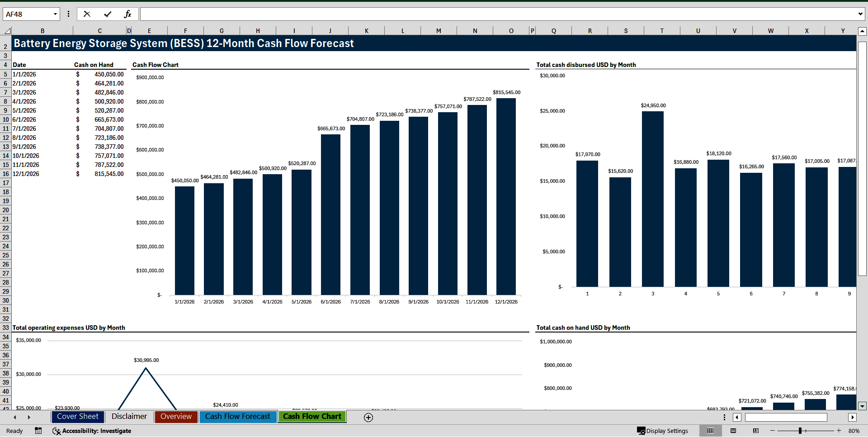Open the Overview sheet tab
Viewport: 868px width, 437px height.
176,417
